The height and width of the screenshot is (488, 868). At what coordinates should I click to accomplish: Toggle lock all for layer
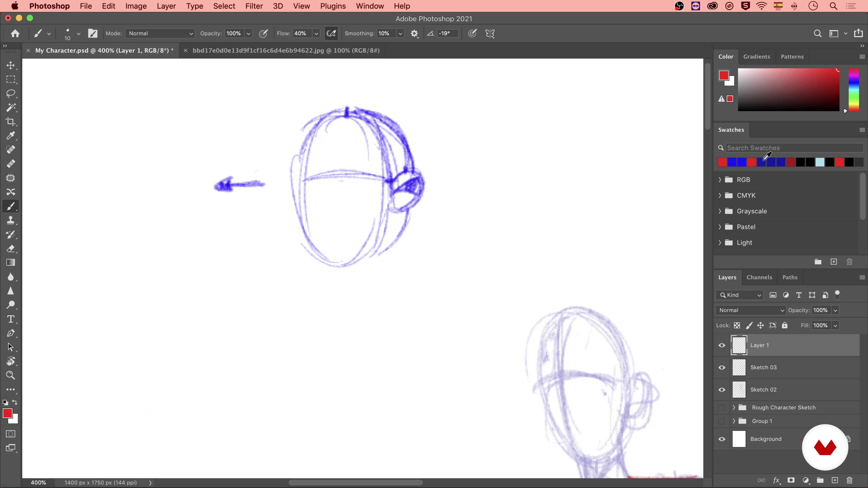[785, 325]
